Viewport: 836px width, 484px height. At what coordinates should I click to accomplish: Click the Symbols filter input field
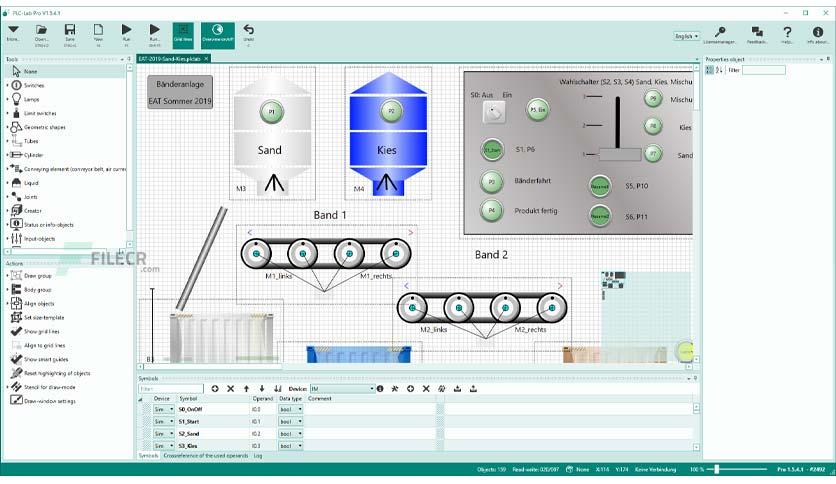tap(171, 389)
